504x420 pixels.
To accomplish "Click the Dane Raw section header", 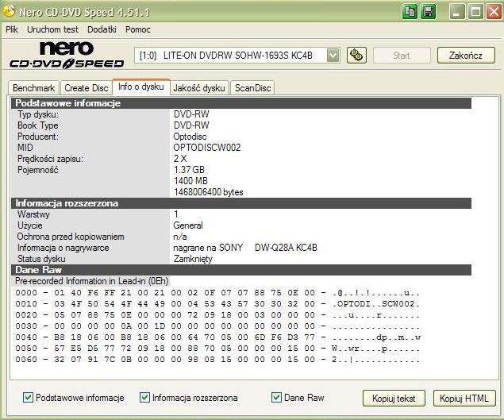I will tap(241, 270).
